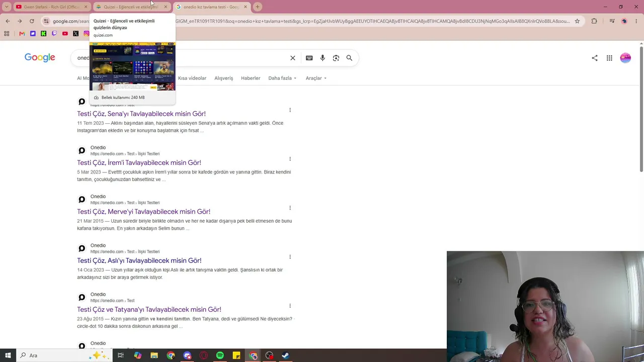Switch to the Gwen Stefani - Rich Girl tab
The image size is (644, 362).
click(51, 7)
